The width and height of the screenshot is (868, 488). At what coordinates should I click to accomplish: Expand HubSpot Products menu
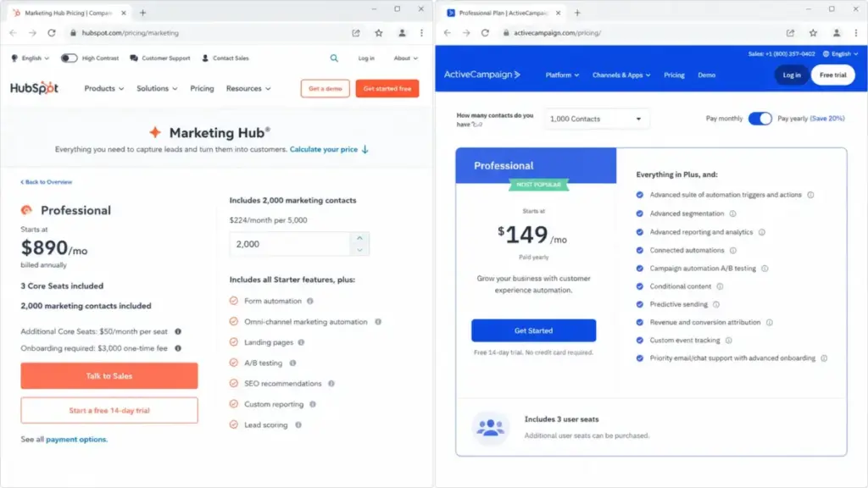click(x=104, y=88)
